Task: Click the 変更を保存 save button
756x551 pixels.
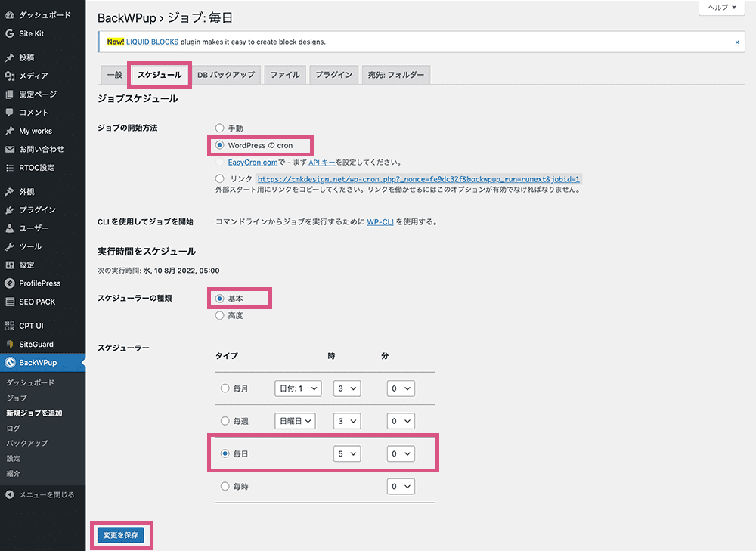Action: click(x=121, y=535)
